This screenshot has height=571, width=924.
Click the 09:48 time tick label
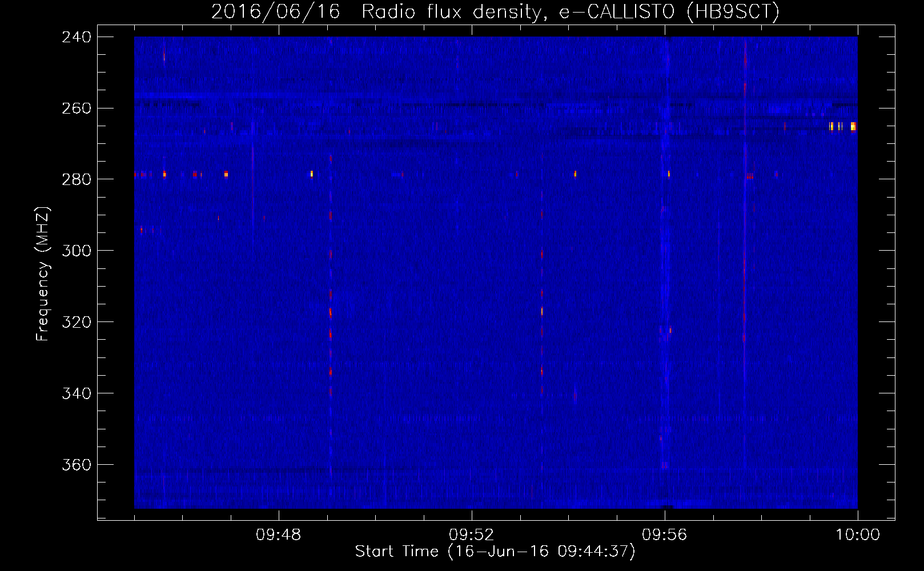pos(279,535)
